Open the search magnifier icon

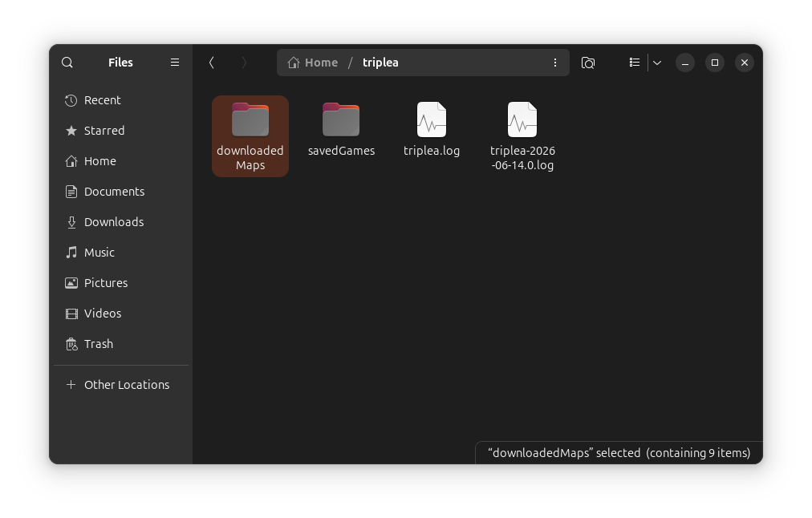coord(67,63)
